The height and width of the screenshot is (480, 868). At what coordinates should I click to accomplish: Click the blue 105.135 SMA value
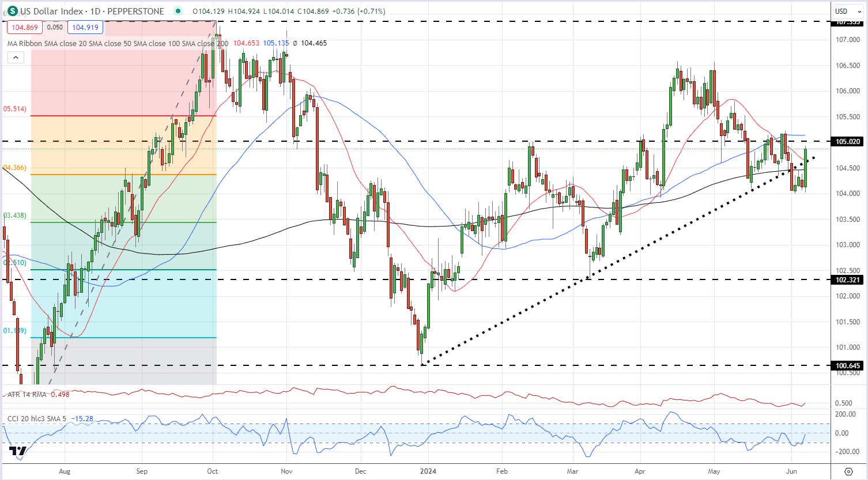tap(276, 43)
